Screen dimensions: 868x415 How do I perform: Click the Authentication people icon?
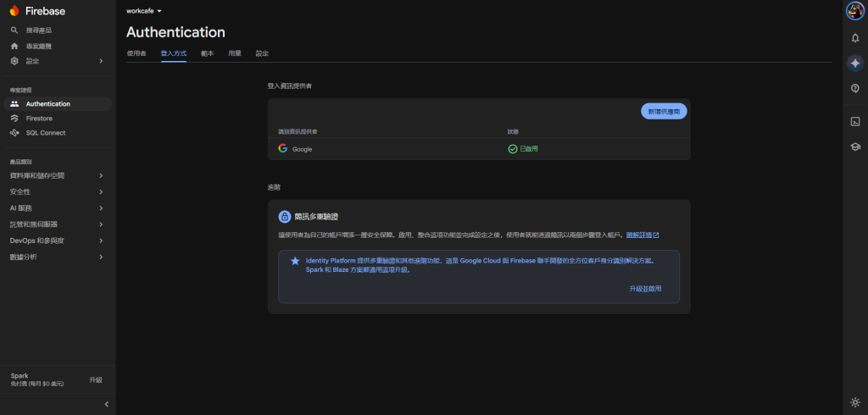pyautogui.click(x=14, y=104)
